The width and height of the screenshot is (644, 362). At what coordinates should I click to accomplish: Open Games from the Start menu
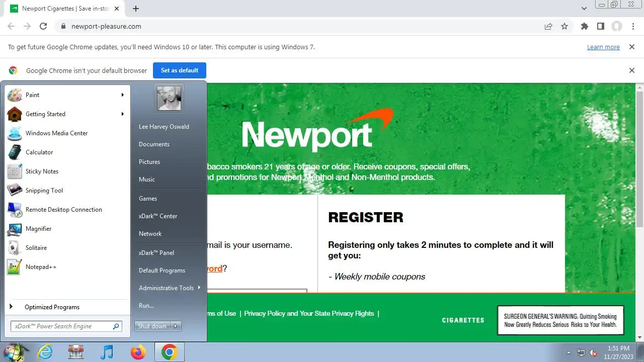tap(148, 199)
